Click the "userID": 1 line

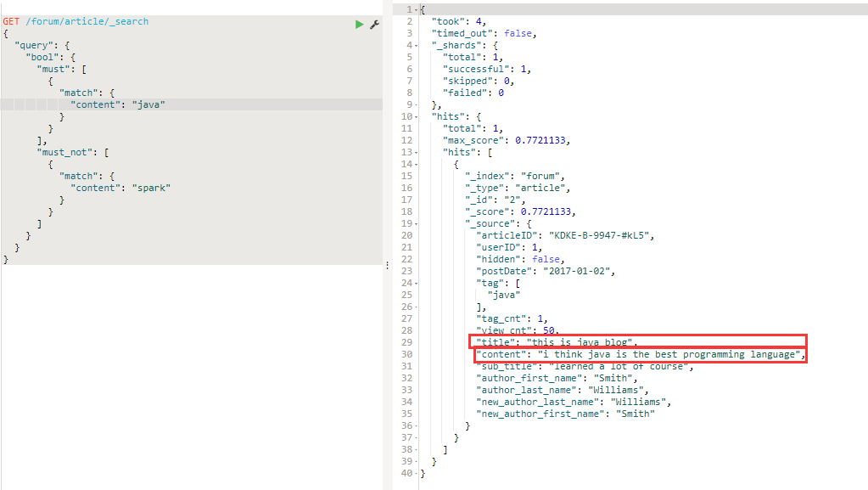(x=509, y=248)
